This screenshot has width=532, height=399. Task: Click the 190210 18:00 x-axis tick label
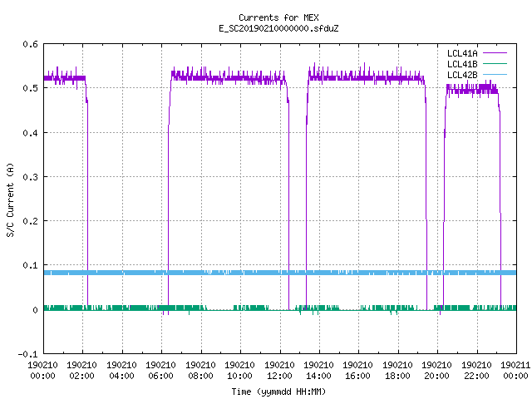397,371
